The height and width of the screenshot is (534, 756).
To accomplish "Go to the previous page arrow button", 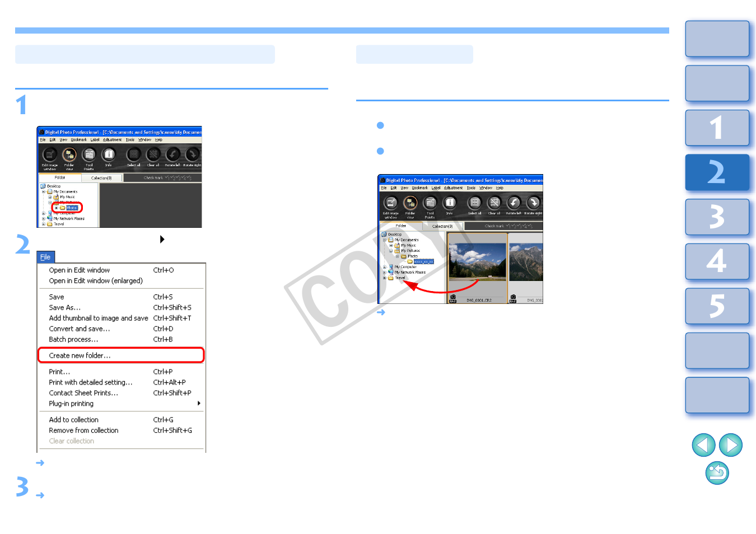I will [703, 446].
